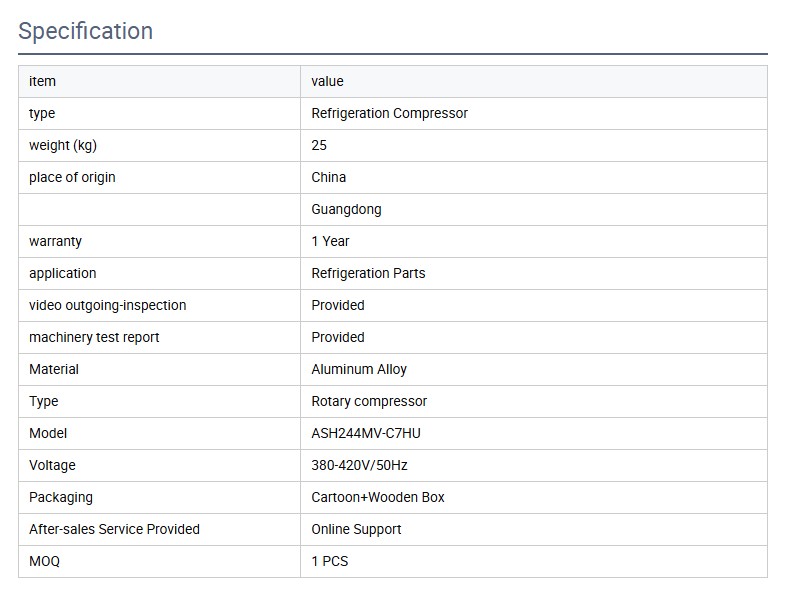
Task: Click the 'Voltage' row label
Action: pyautogui.click(x=53, y=465)
